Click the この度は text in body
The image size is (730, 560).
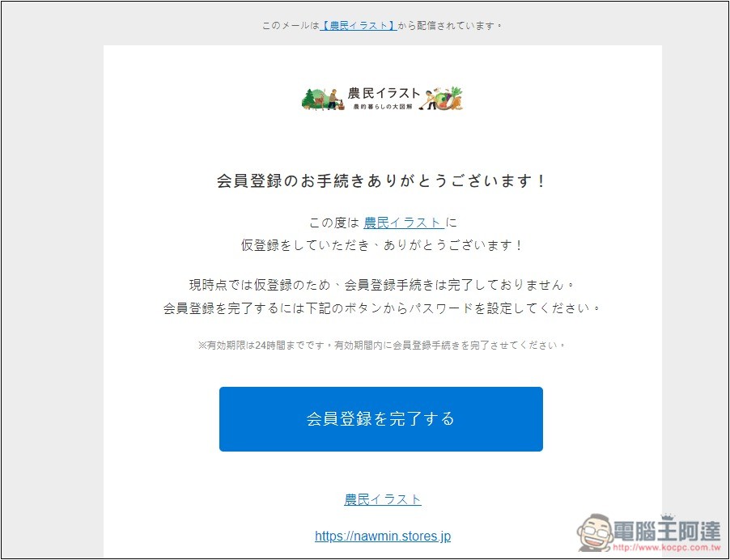tap(333, 223)
